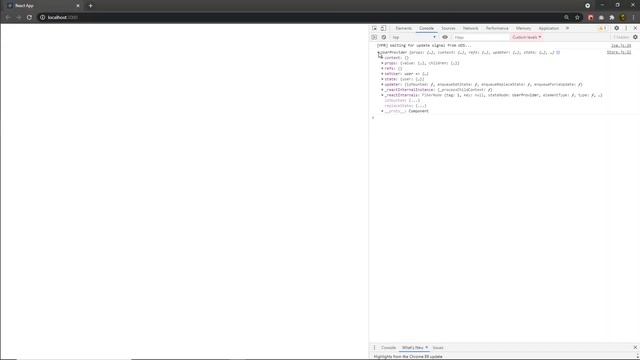Open DevTools customize three-dot menu
The image size is (640, 360).
626,28
